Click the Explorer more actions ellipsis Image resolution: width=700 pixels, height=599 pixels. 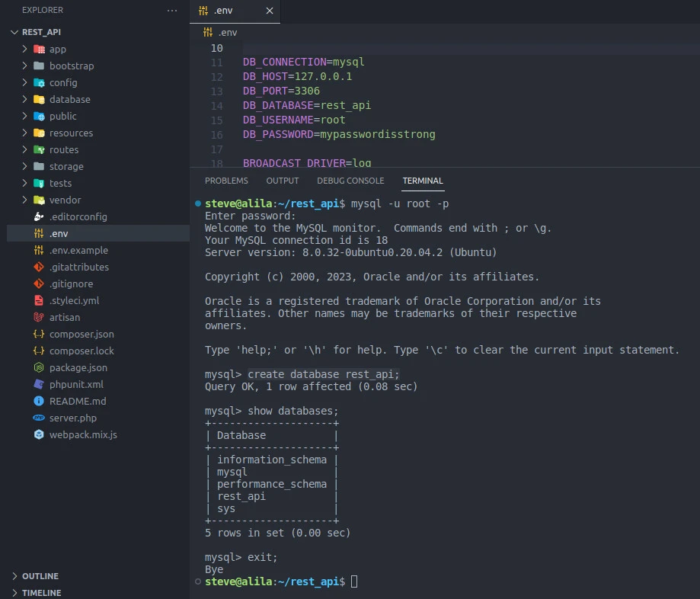(x=172, y=11)
